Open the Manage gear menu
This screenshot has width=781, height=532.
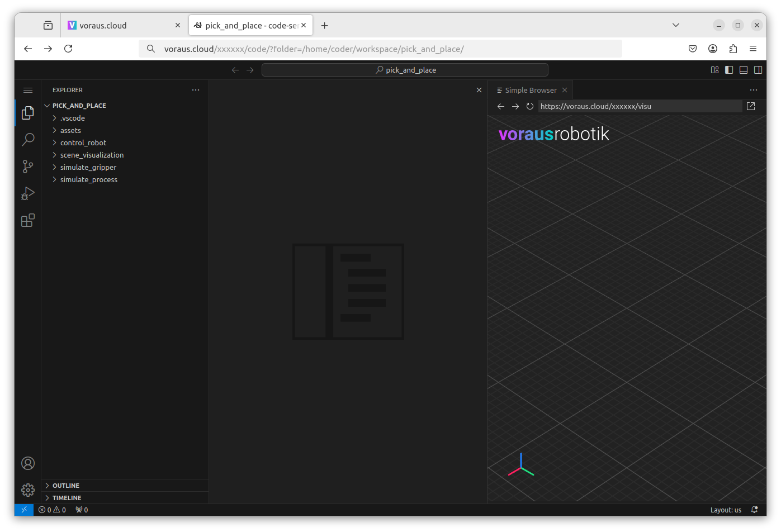click(x=28, y=490)
